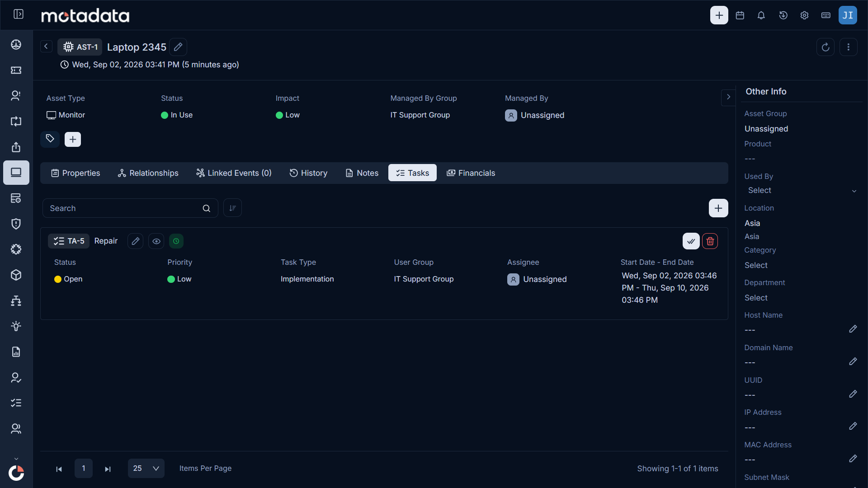The width and height of the screenshot is (868, 488).
Task: Select page 1 in pagination
Action: [x=84, y=469]
